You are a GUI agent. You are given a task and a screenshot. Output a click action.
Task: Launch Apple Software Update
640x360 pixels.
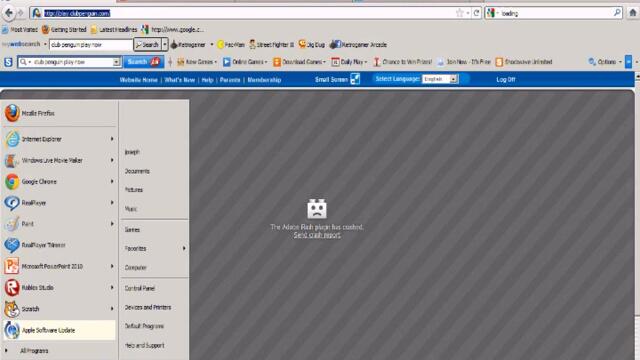tap(60, 330)
